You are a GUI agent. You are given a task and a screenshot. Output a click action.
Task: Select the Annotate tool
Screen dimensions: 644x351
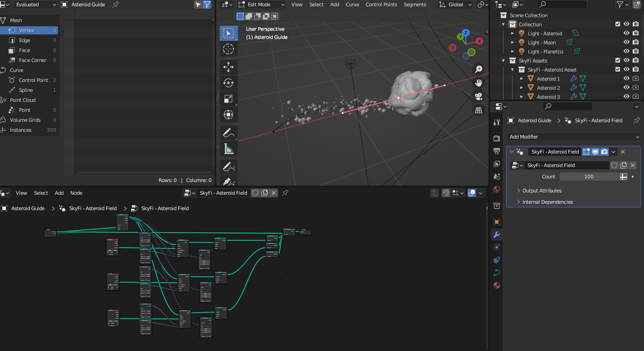tap(228, 133)
